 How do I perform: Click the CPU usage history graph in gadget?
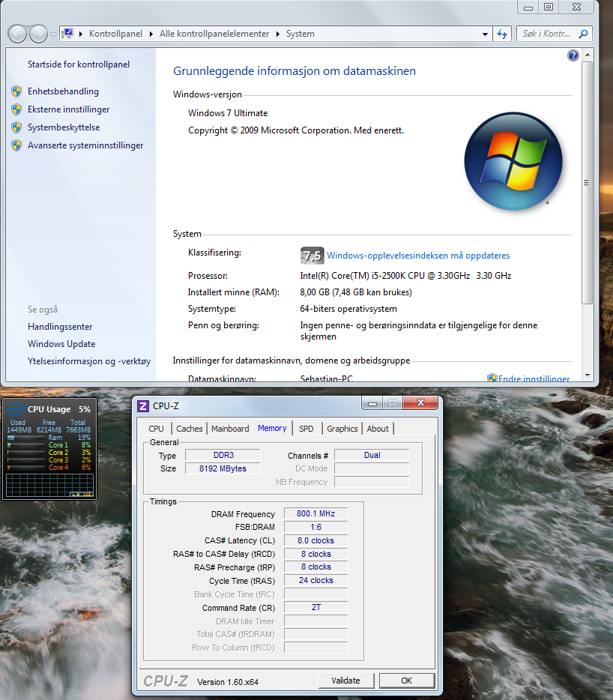click(50, 485)
